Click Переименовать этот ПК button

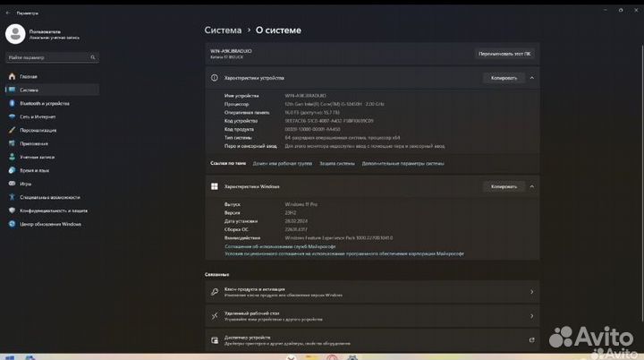point(504,54)
